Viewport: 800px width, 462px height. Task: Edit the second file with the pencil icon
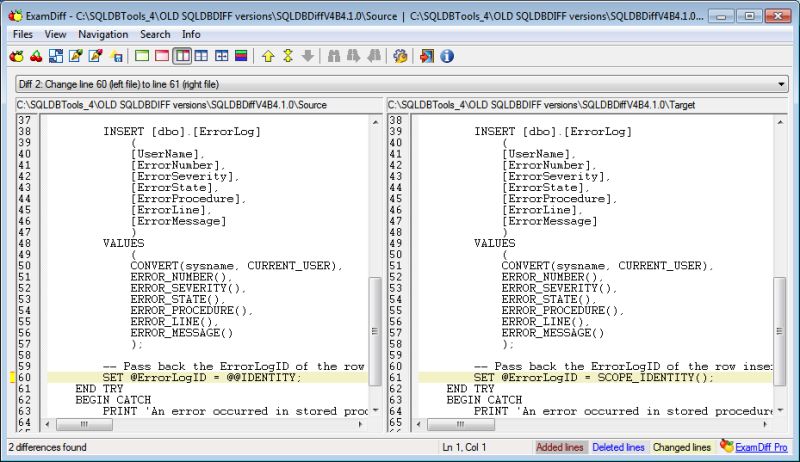pyautogui.click(x=95, y=56)
